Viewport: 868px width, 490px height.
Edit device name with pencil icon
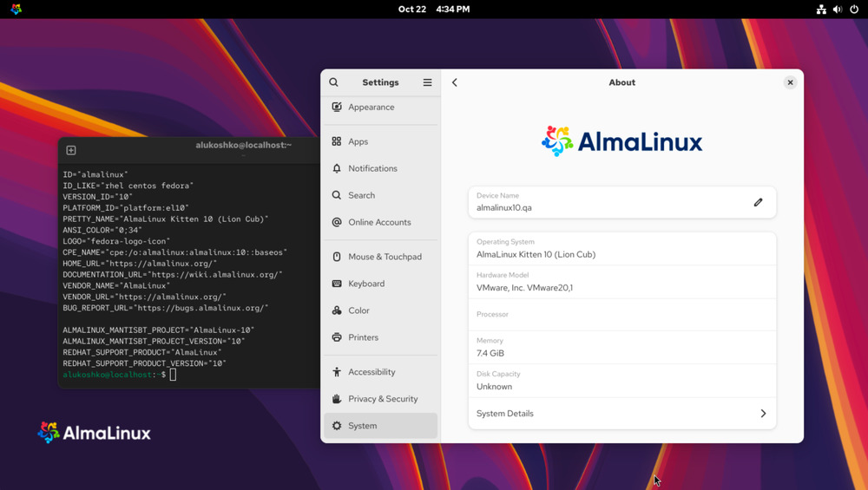[x=758, y=202]
